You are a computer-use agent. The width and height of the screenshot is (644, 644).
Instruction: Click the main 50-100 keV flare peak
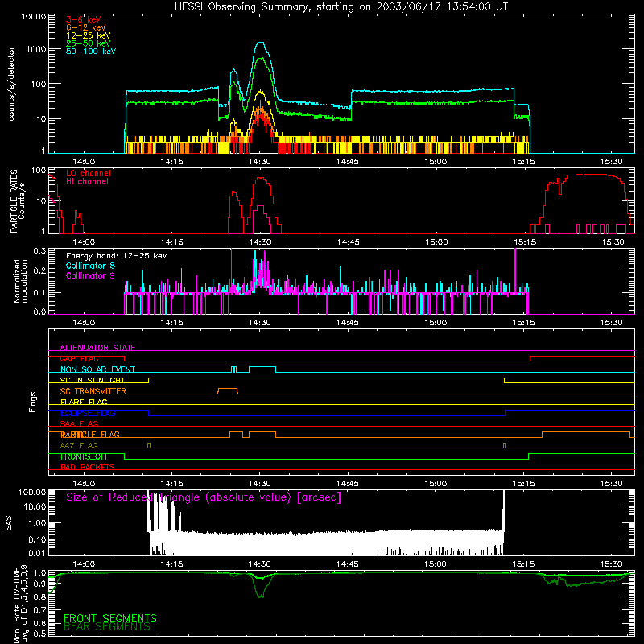[260, 43]
